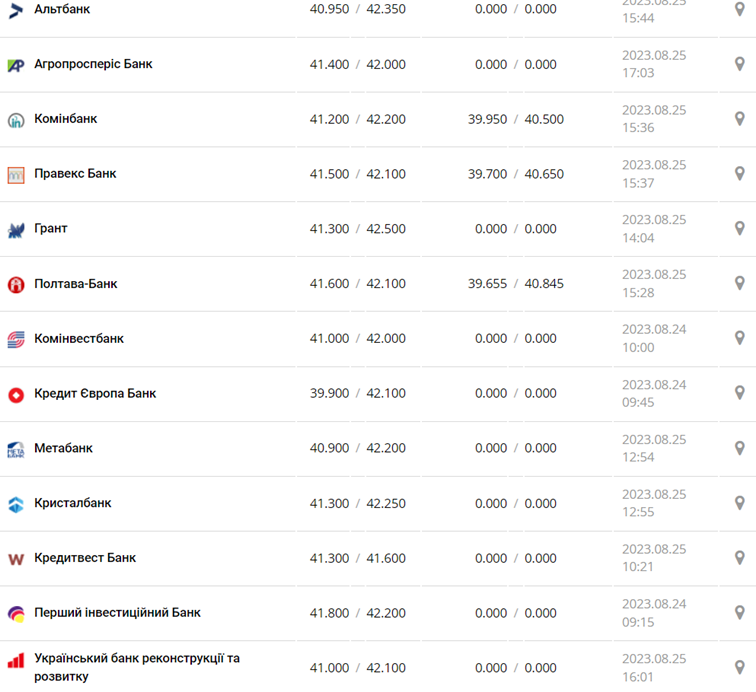Click map pin in Агропросперіс Банк row

click(x=739, y=64)
